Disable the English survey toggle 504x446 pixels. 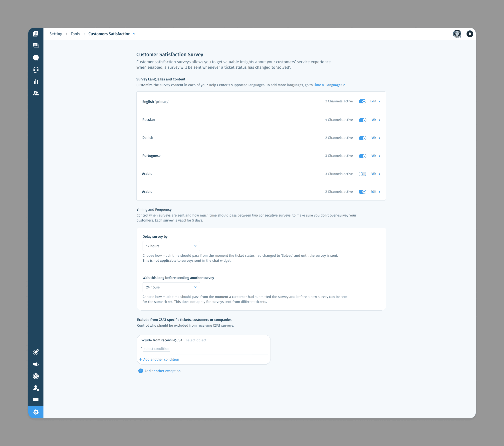pos(362,101)
